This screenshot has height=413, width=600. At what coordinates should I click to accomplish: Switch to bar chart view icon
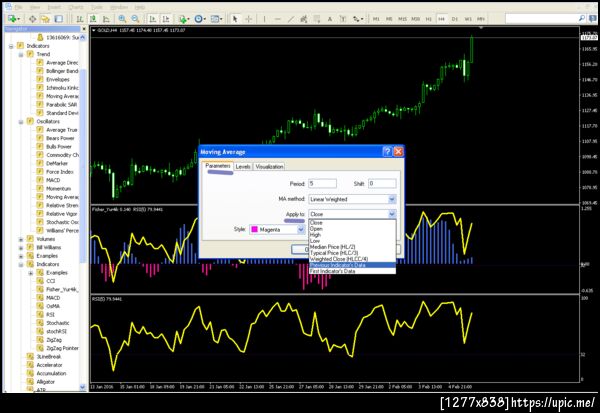79,19
